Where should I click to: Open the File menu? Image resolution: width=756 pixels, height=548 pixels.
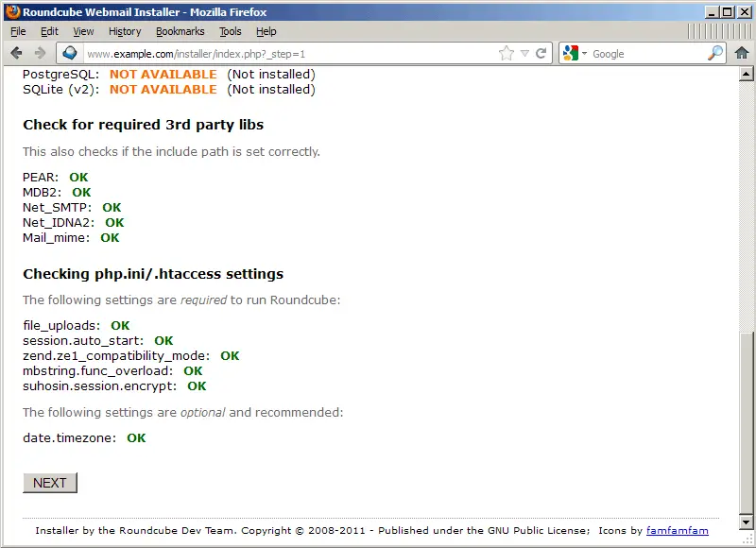pyautogui.click(x=18, y=31)
